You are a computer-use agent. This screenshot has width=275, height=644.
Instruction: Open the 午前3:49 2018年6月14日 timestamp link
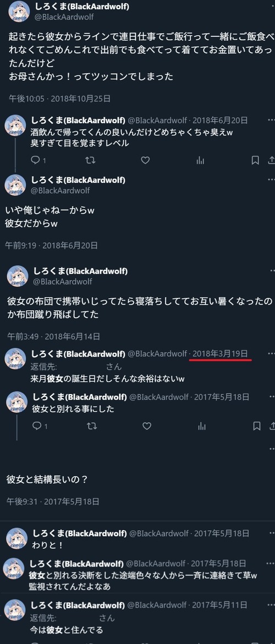point(54,336)
